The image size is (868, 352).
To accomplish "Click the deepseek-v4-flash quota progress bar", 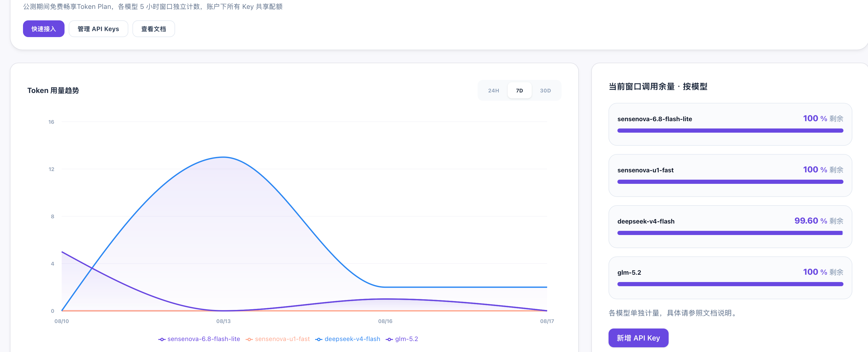I will click(x=730, y=233).
